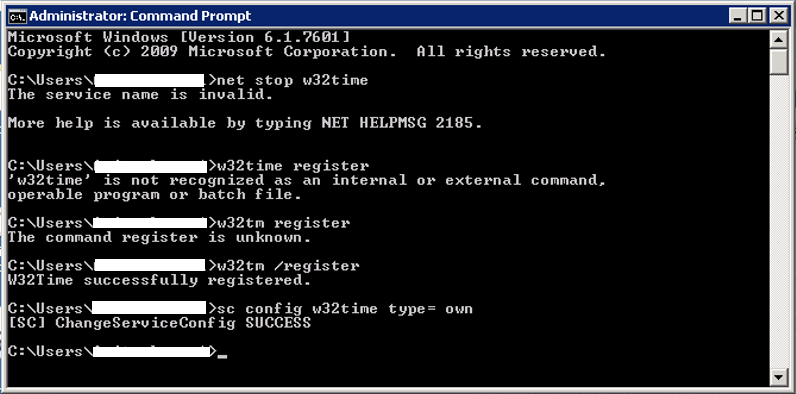Viewport: 796px width, 394px height.
Task: Click the Administrator: Command Prompt title text
Action: (x=140, y=16)
